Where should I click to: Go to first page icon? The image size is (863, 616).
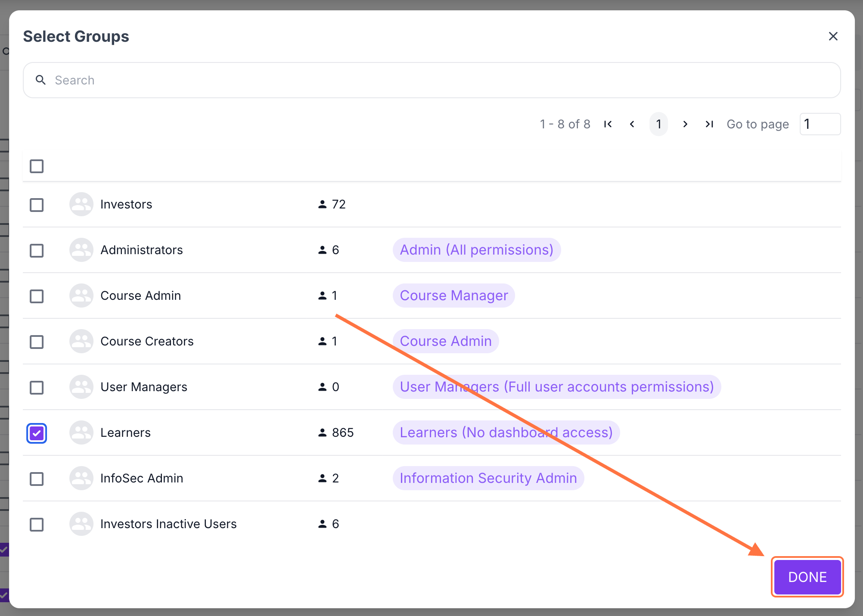click(608, 124)
